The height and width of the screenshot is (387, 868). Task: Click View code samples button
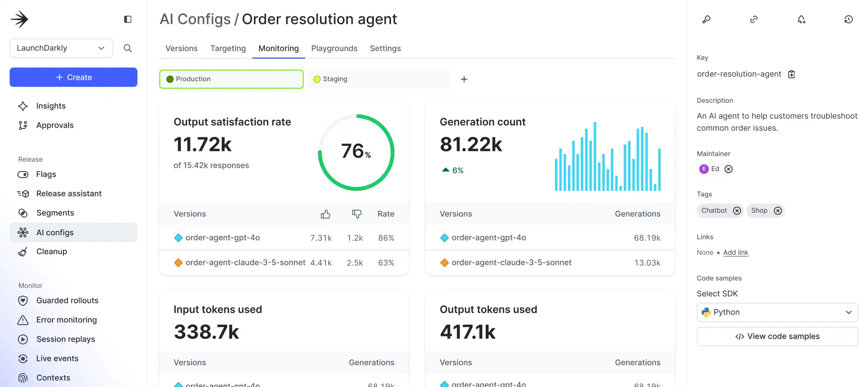coord(777,336)
